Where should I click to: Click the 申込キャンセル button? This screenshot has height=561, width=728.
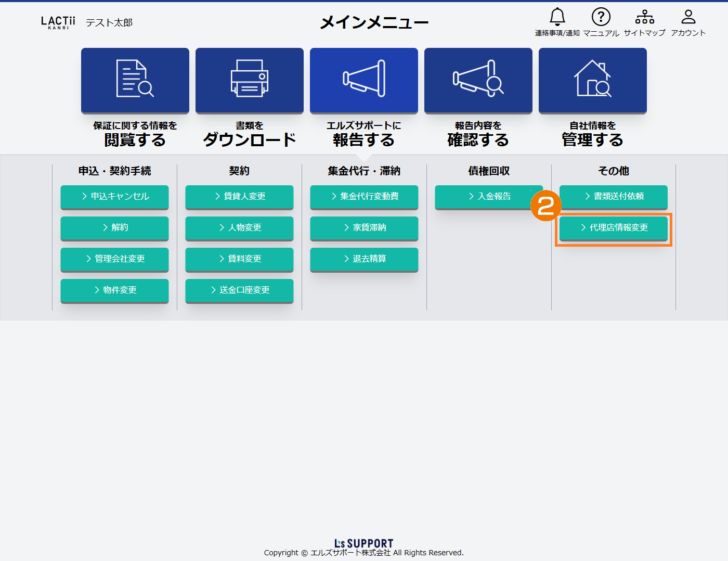coord(114,197)
